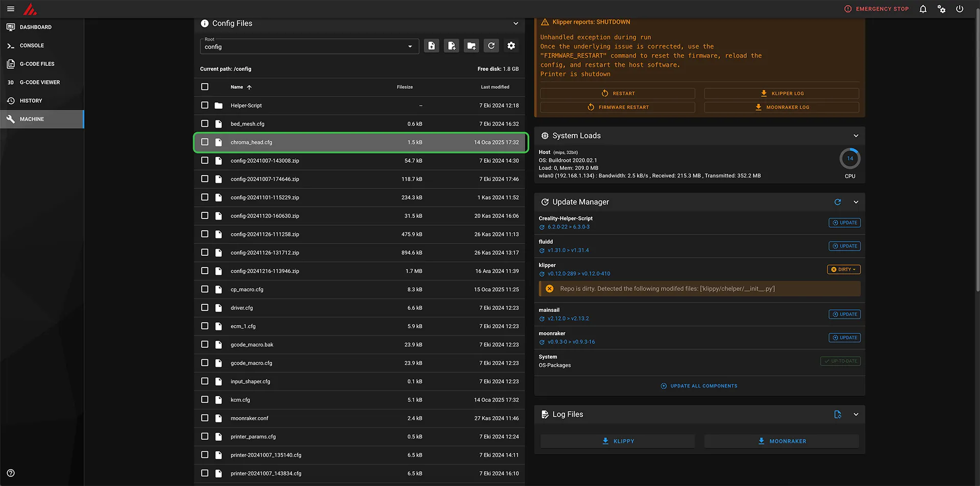This screenshot has height=486, width=980.
Task: Open the Root config dropdown
Action: coord(309,46)
